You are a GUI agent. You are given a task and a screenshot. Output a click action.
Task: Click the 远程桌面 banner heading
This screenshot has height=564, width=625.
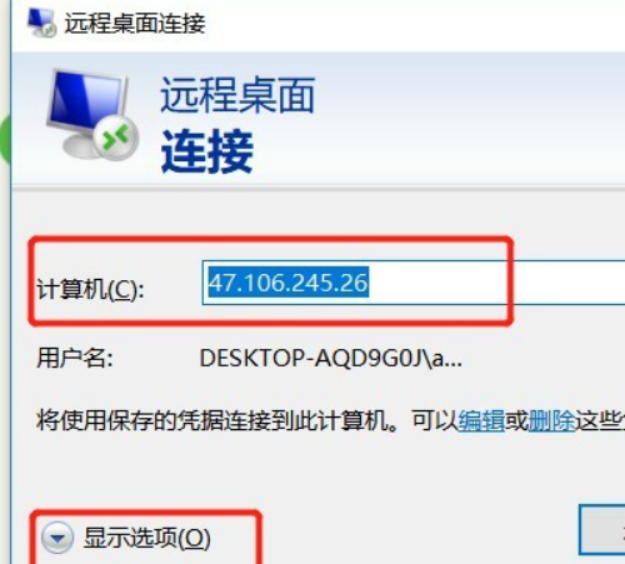pyautogui.click(x=238, y=95)
